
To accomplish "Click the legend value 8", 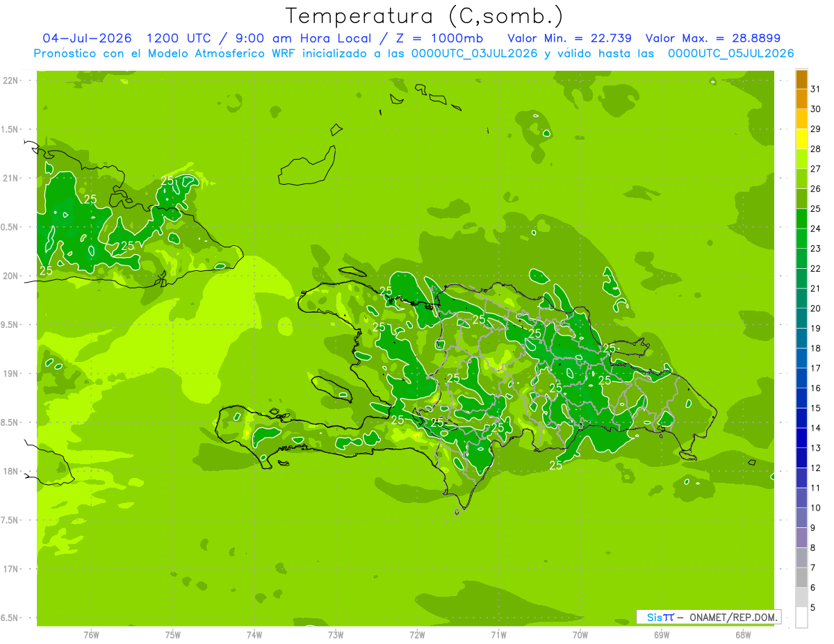I will click(813, 548).
